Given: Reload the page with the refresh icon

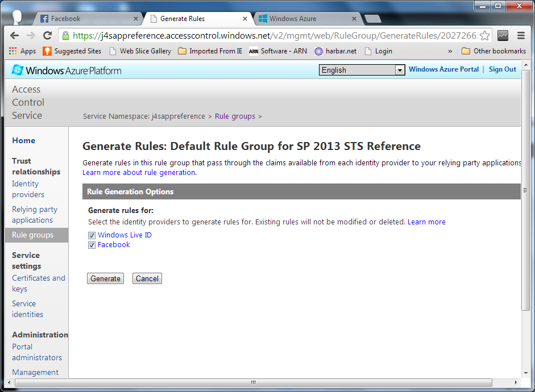Looking at the screenshot, I should (47, 35).
